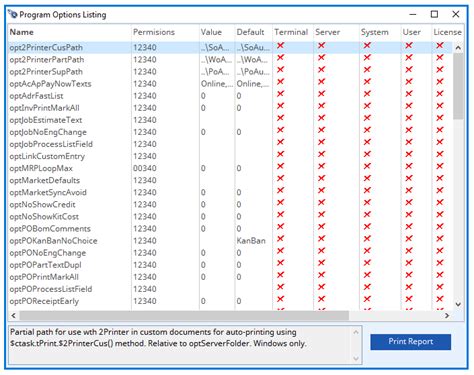Click Server red X for optAdrFastList
474x375 pixels.
[321, 94]
